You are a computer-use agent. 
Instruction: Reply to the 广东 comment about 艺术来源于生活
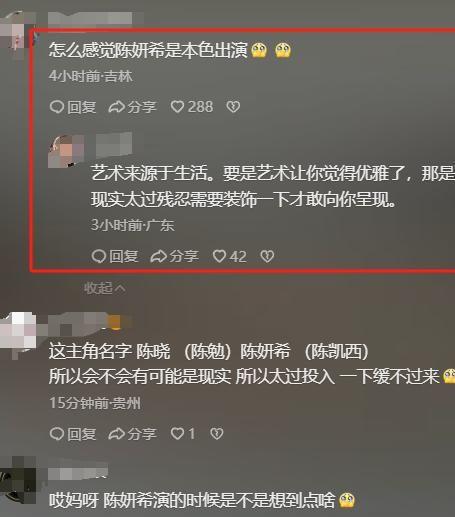coord(115,256)
